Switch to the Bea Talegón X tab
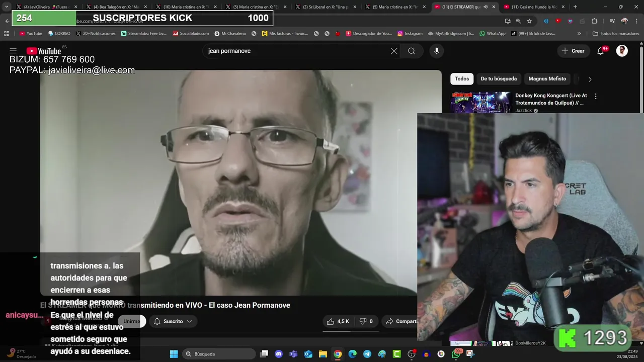 (116, 7)
